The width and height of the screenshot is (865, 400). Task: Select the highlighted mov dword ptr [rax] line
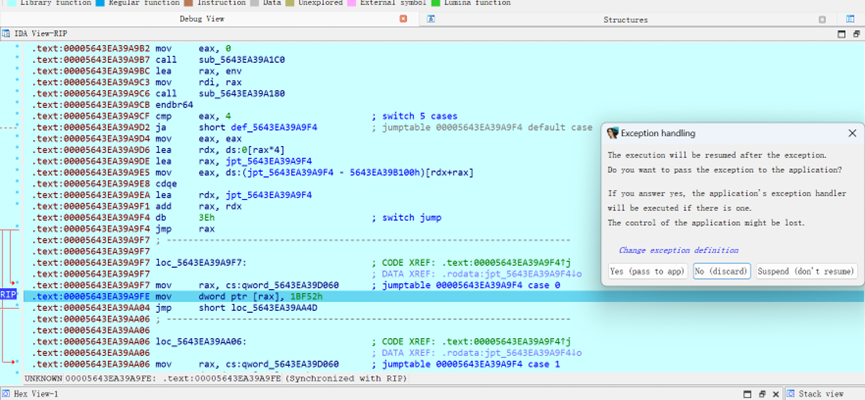pos(200,296)
